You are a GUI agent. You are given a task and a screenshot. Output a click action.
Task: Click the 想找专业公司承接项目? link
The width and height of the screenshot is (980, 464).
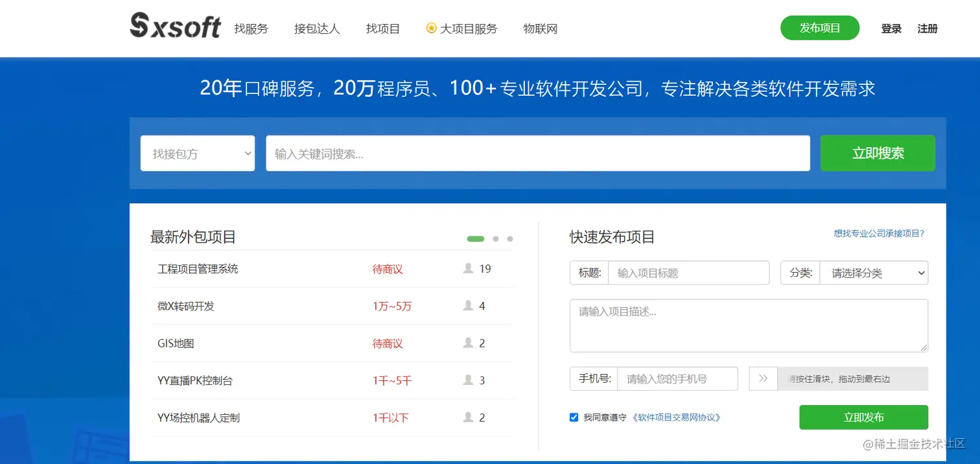(x=879, y=233)
